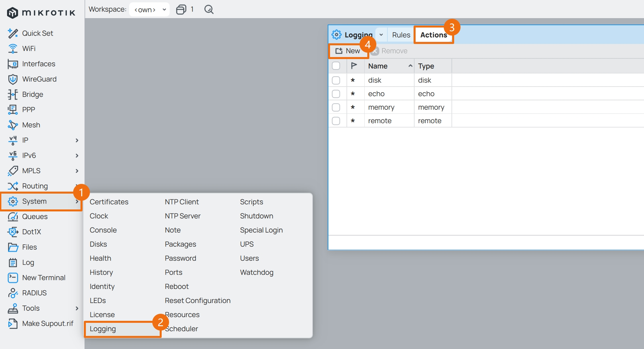Open Certificates in the System submenu

point(109,202)
